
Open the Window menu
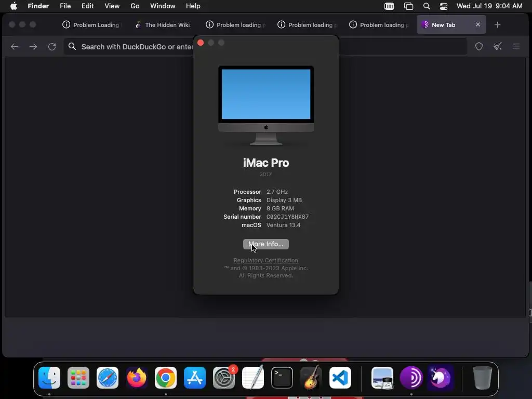(163, 6)
